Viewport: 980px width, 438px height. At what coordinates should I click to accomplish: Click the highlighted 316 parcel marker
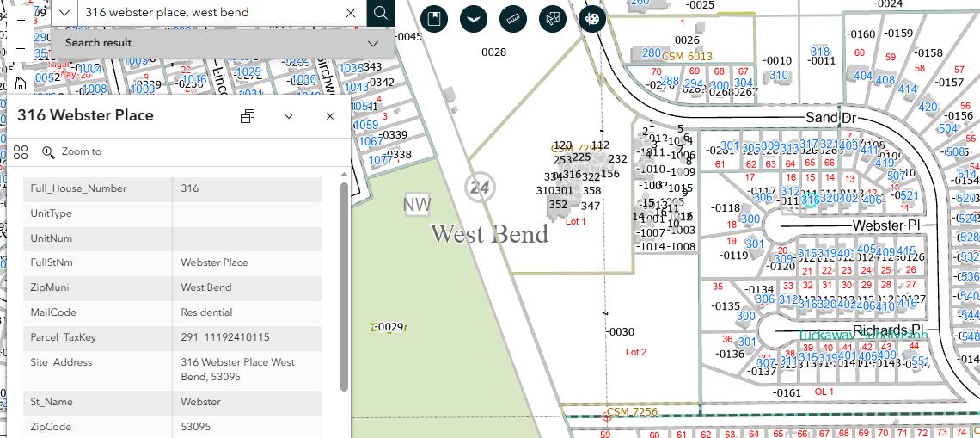click(809, 200)
